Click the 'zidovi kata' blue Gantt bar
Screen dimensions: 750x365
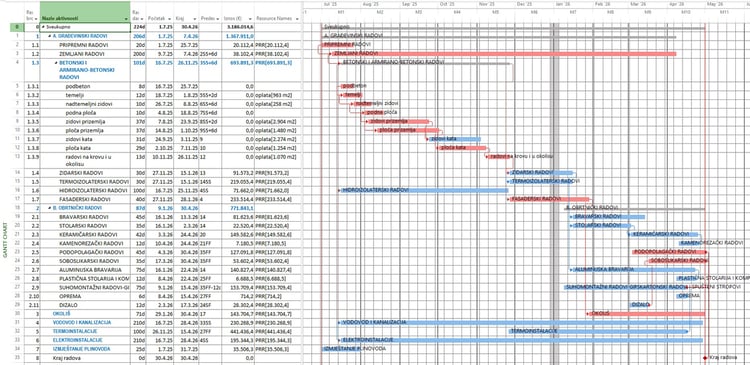click(x=454, y=139)
